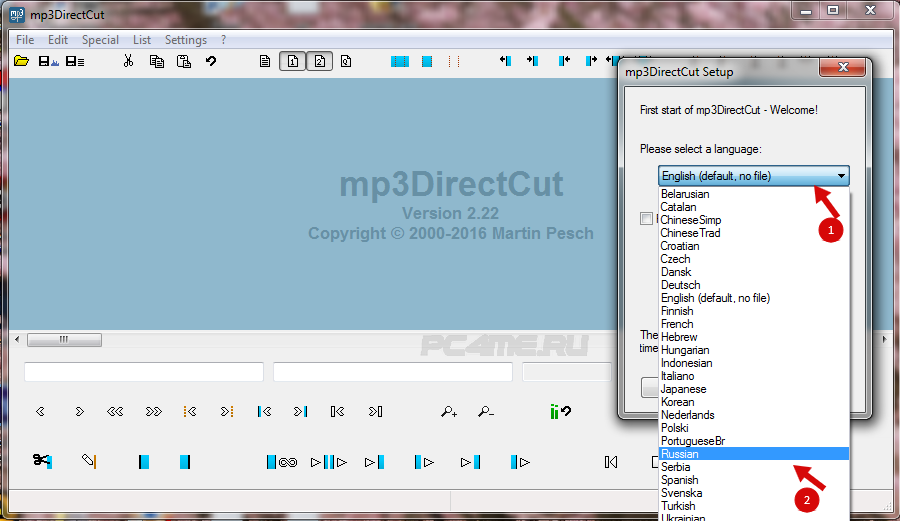This screenshot has width=900, height=521.
Task: Click the orange dashed lines toolbar icon
Action: point(453,61)
